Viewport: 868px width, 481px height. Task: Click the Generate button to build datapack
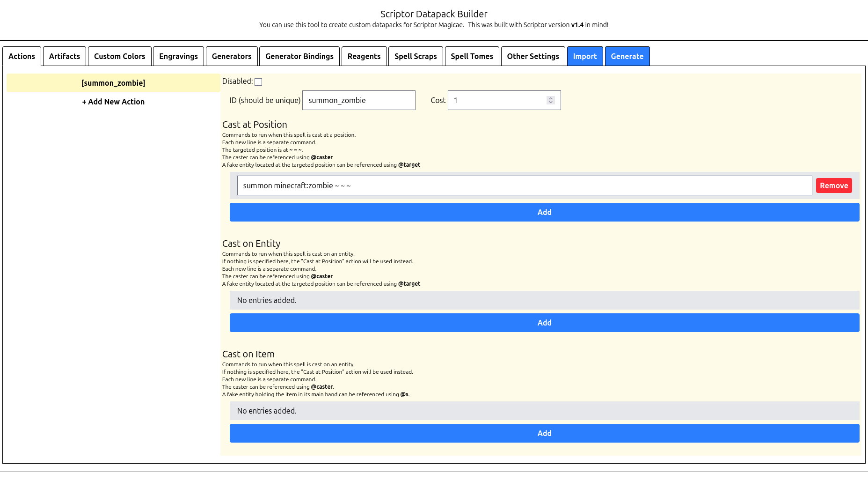pyautogui.click(x=627, y=56)
